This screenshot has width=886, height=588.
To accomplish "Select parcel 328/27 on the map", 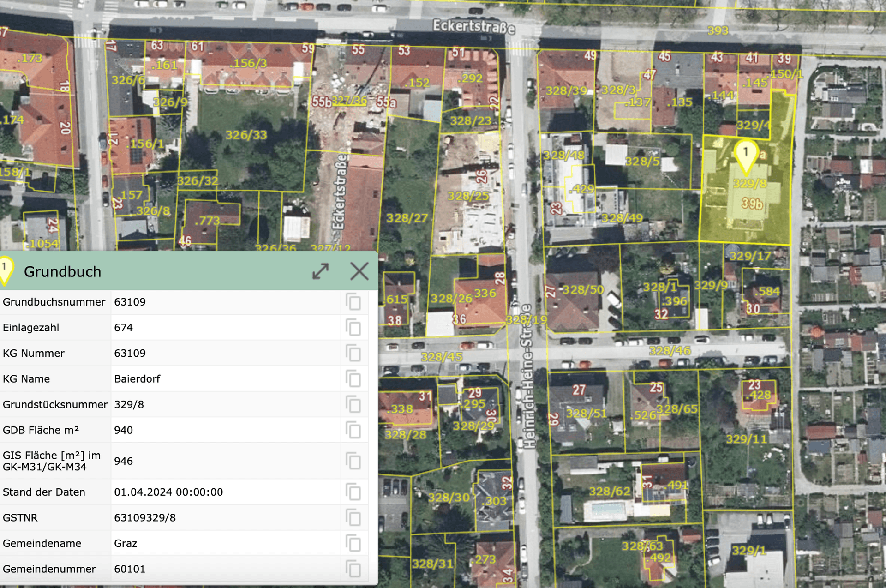I will point(407,218).
